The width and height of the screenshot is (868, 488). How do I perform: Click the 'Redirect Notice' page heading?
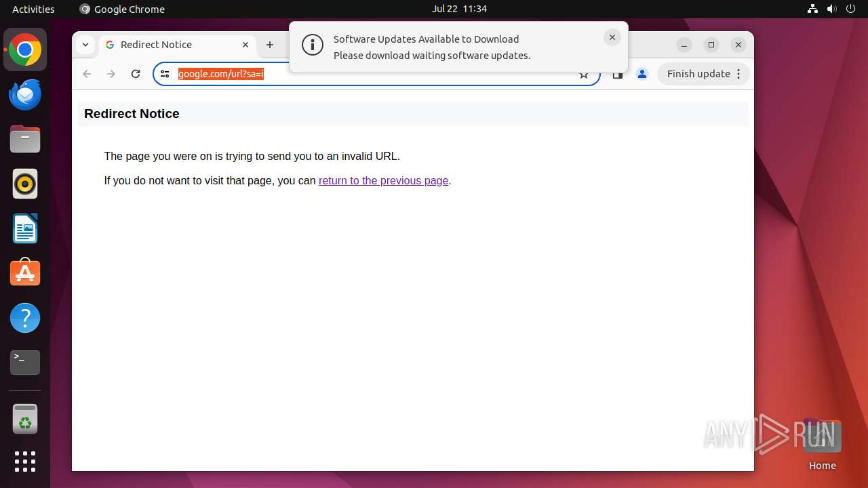(x=132, y=114)
